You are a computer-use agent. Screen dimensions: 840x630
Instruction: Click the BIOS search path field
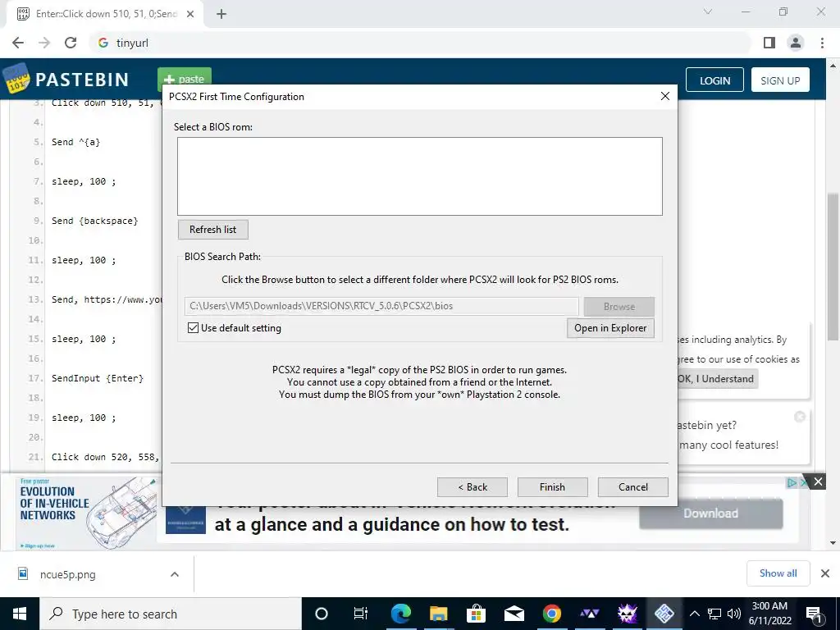pos(381,306)
